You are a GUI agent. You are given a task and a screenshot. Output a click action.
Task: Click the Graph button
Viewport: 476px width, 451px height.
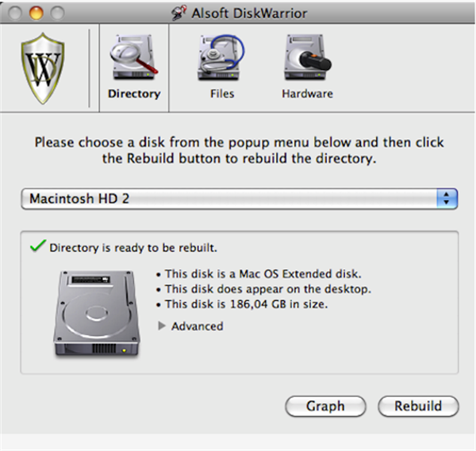(325, 406)
